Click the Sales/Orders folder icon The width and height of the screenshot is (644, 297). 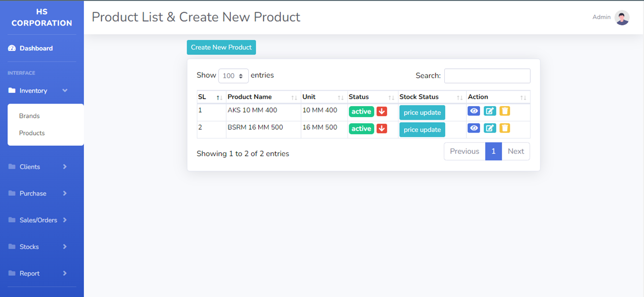12,220
